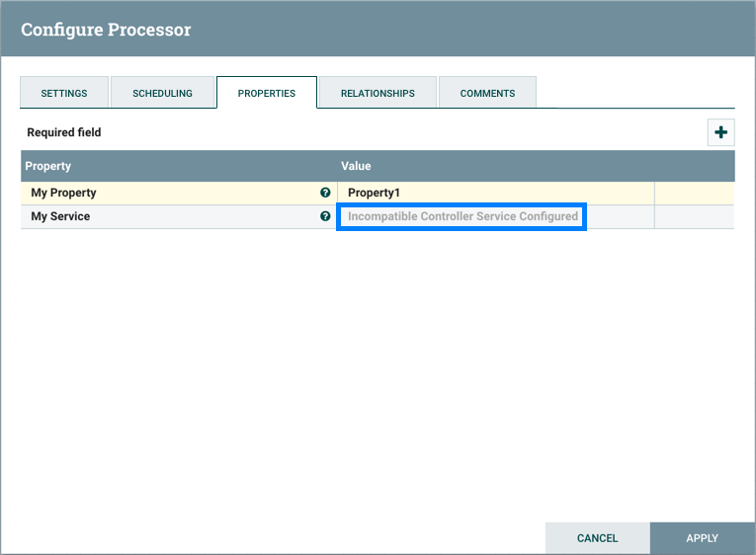Click empty action cell in My Service row

[x=694, y=216]
